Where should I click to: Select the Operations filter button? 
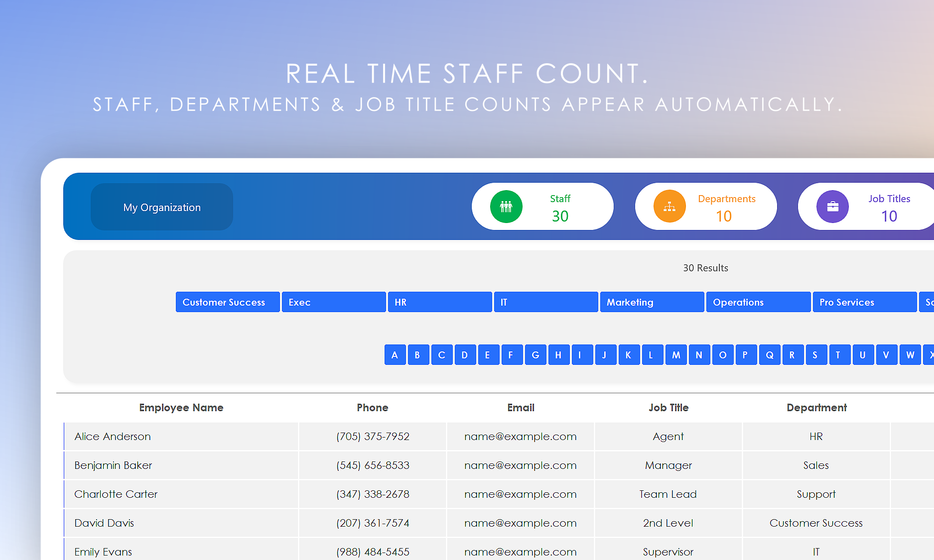click(758, 302)
